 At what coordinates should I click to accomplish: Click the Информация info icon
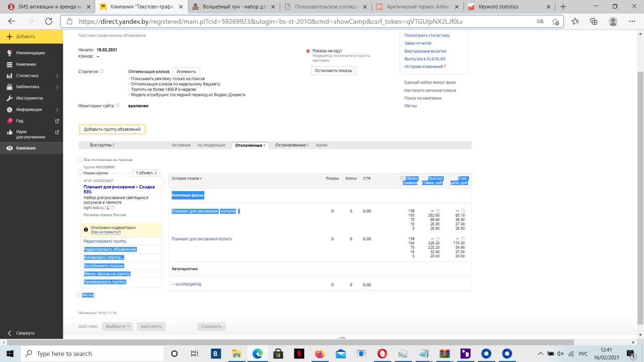[10, 110]
